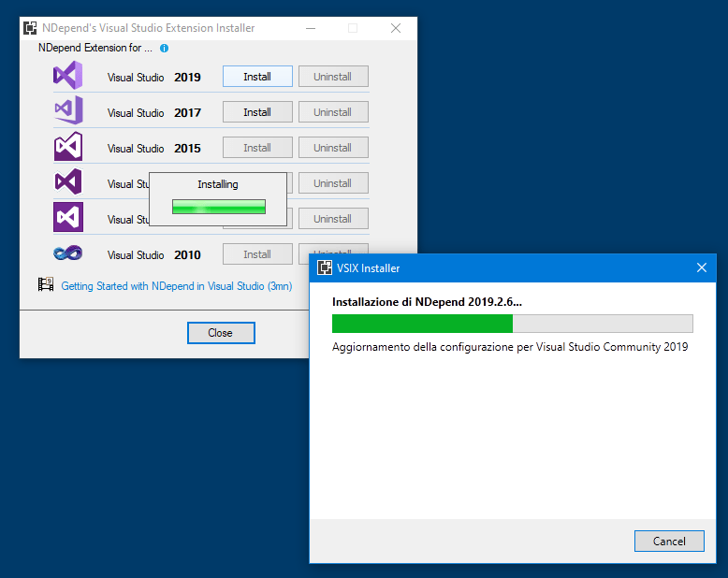728x578 pixels.
Task: Uninstall the extension from Visual Studio 2017
Action: click(333, 112)
